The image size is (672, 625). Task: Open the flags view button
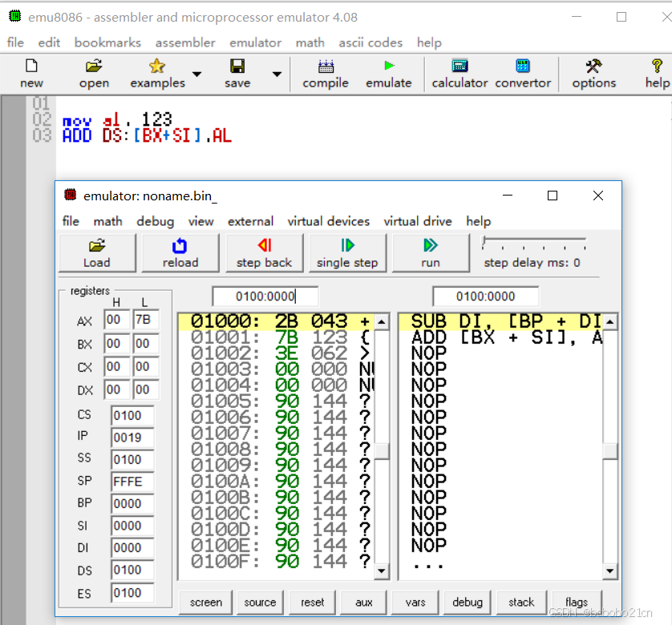[x=577, y=603]
